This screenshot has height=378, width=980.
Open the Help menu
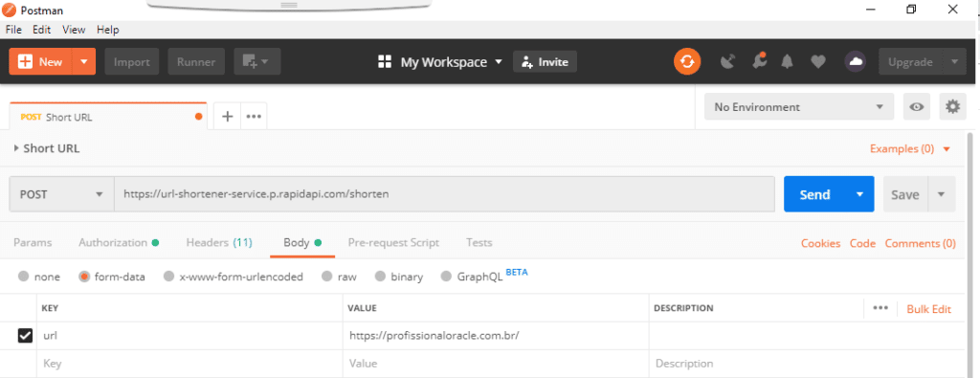[x=107, y=30]
